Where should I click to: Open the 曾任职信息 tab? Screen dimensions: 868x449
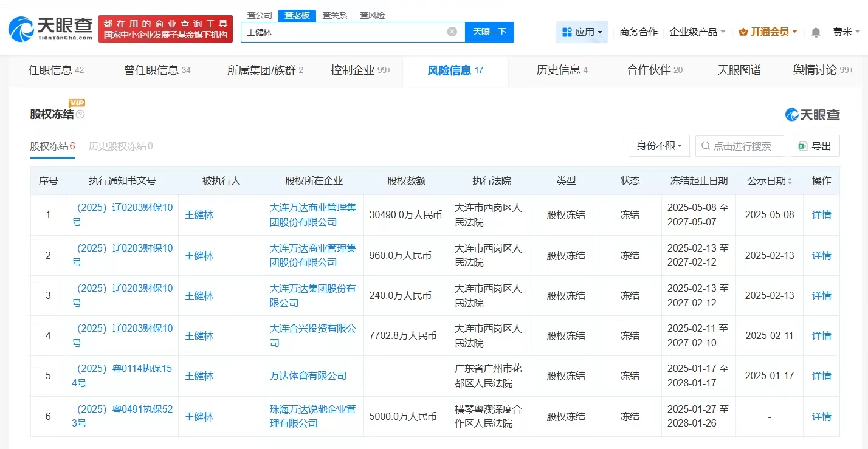pos(157,70)
